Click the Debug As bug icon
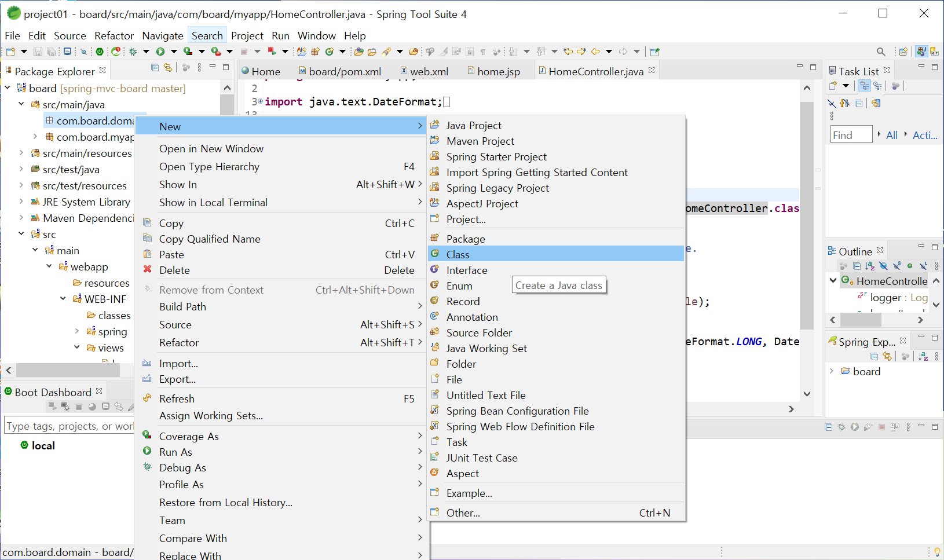 148,467
